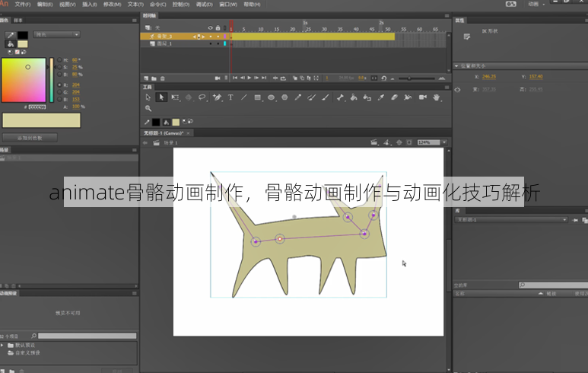Toggle lock-all-layers padlock column header
Viewport: 588px width, 373px height.
point(218,27)
